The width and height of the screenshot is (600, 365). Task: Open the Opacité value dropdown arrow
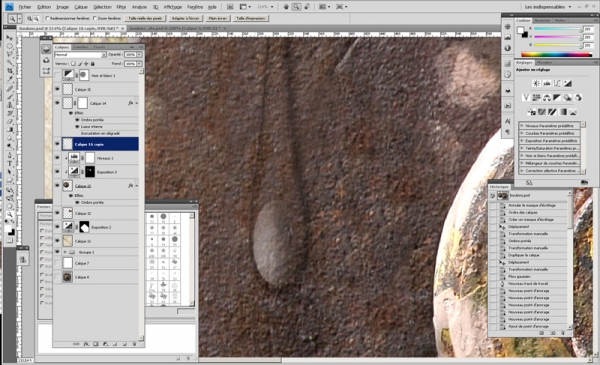point(139,55)
